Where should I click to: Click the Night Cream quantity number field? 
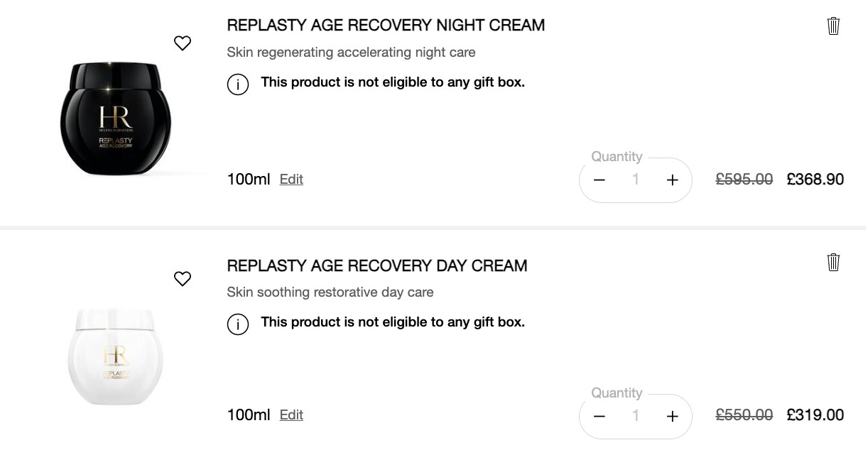[x=636, y=180]
